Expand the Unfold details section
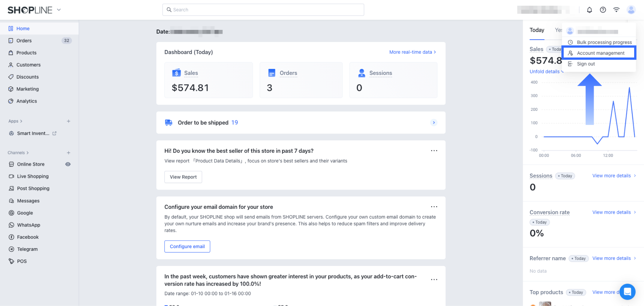The width and height of the screenshot is (644, 306). [546, 71]
